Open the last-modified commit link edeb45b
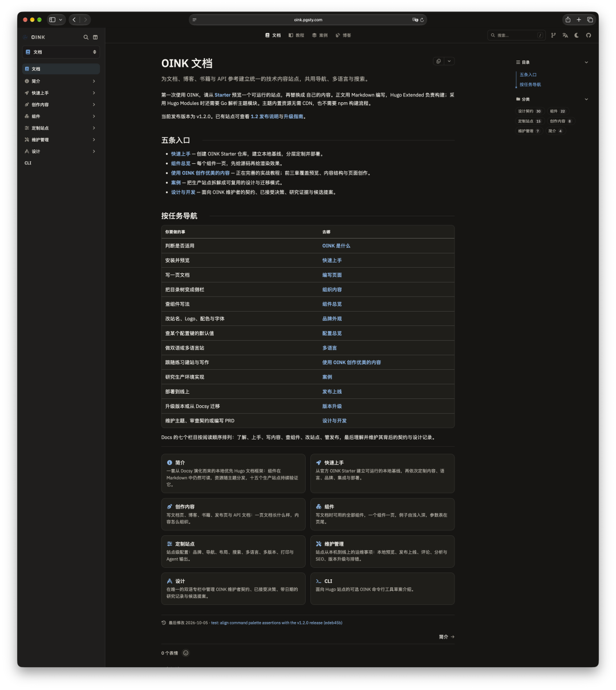The width and height of the screenshot is (616, 690). point(277,623)
